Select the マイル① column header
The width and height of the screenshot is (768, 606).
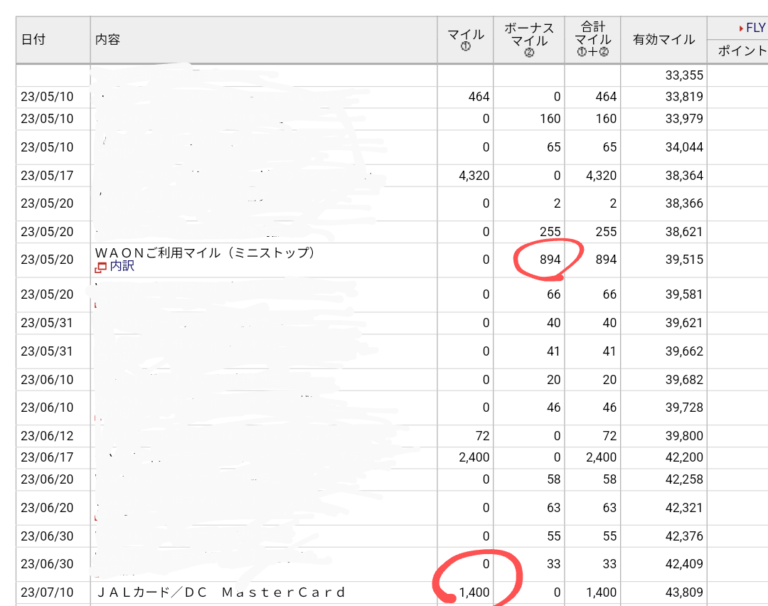[x=465, y=40]
